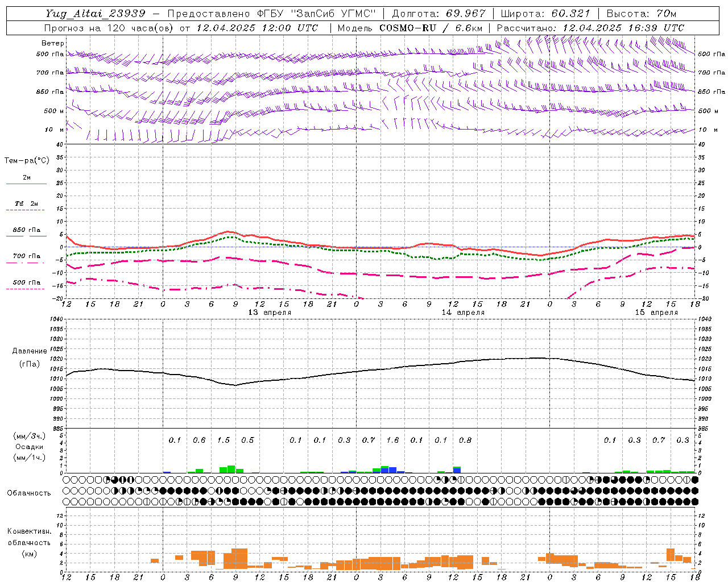The image size is (728, 582).
Task: Click the 'Тем-ра(°C)' temperature panel label
Action: tap(27, 161)
